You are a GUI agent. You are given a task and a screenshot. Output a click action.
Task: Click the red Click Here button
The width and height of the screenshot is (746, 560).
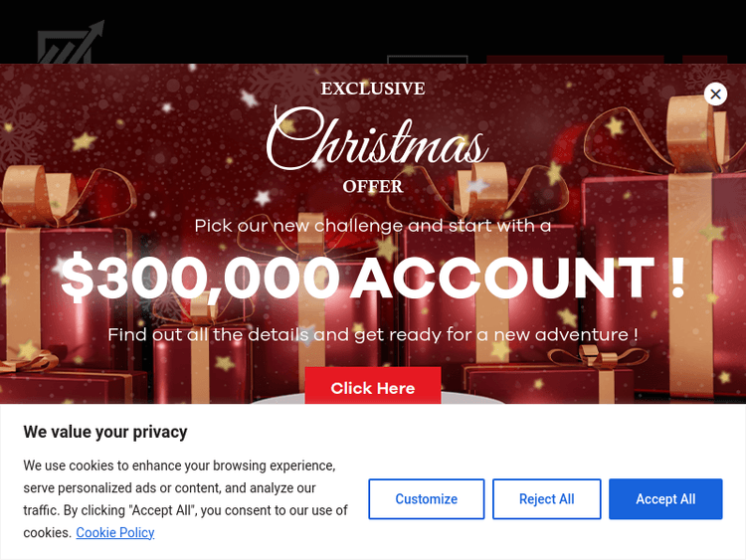click(373, 387)
